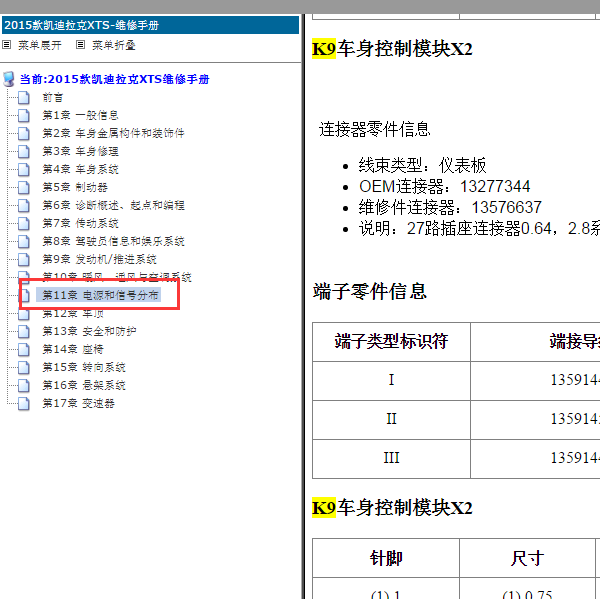Click the 连接器零件信息 section text

point(375,129)
